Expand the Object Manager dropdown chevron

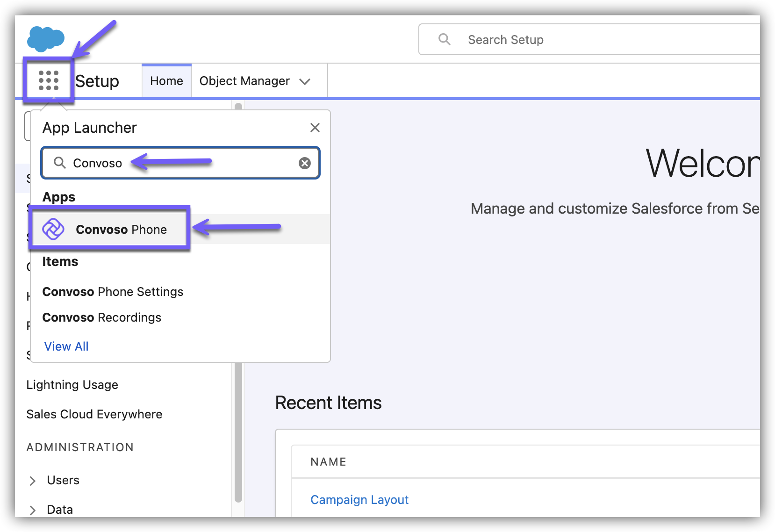[x=305, y=82]
